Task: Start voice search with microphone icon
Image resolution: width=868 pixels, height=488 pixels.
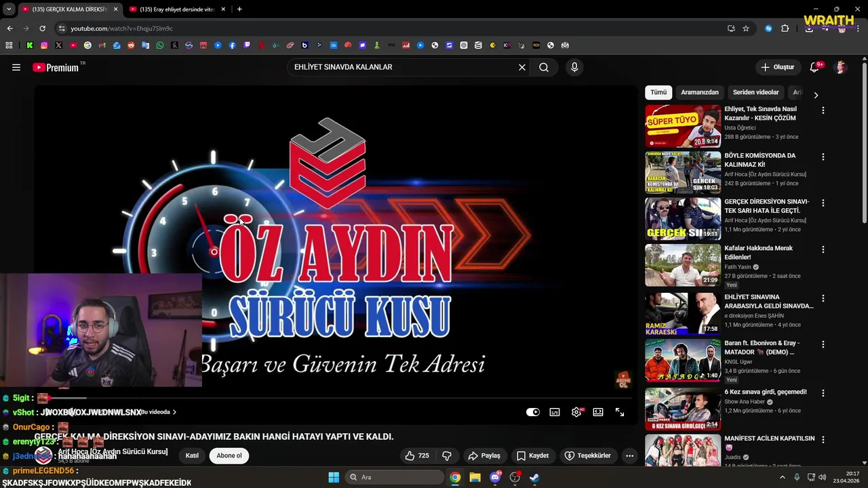Action: pos(574,67)
